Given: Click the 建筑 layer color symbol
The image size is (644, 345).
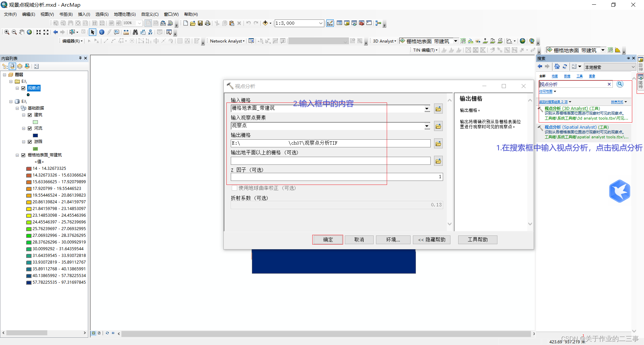Looking at the screenshot, I should [x=36, y=122].
